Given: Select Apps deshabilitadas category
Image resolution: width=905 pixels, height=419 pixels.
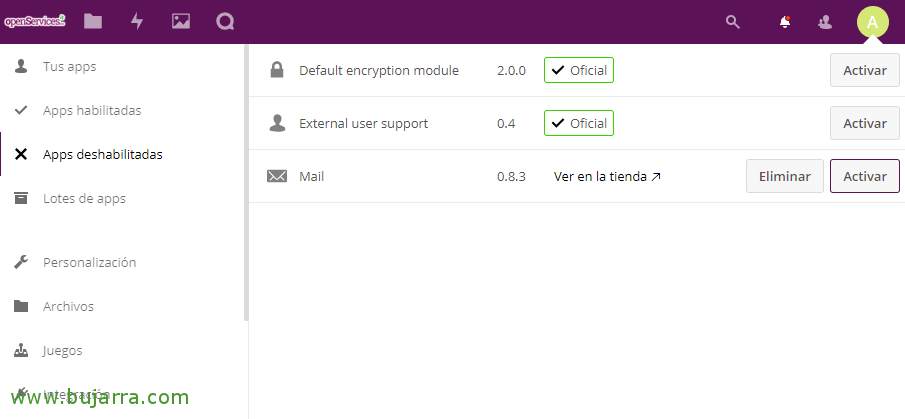Looking at the screenshot, I should tap(102, 154).
